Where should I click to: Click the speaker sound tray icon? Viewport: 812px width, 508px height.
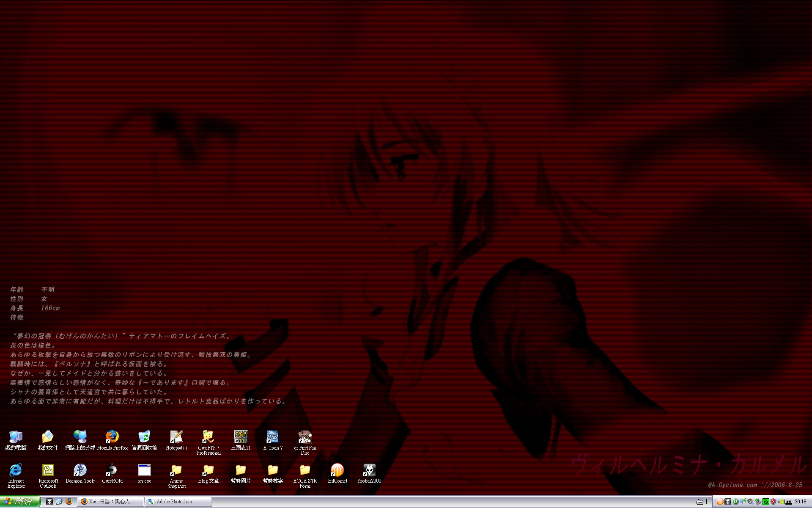pos(750,502)
